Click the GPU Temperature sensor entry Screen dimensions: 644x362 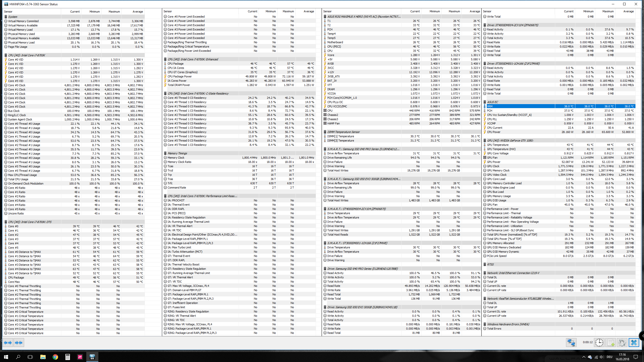click(x=498, y=145)
